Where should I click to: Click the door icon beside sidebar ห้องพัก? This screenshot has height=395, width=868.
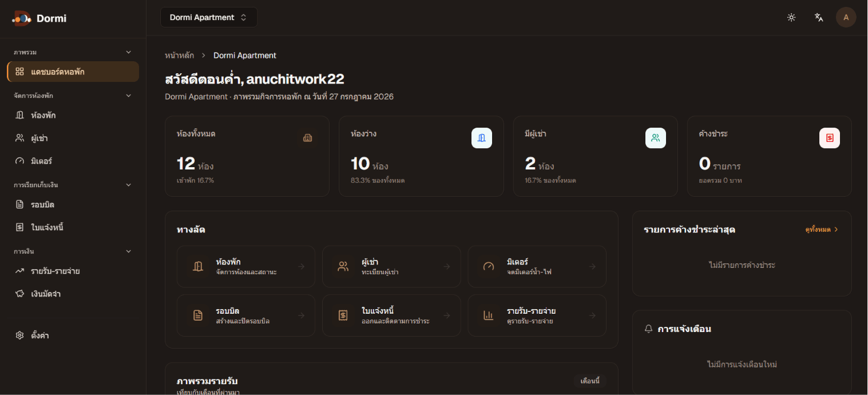(19, 115)
